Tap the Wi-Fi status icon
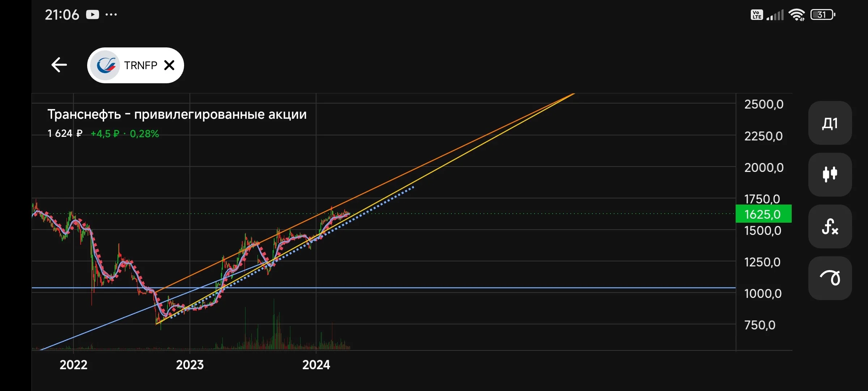868x391 pixels. tap(797, 15)
